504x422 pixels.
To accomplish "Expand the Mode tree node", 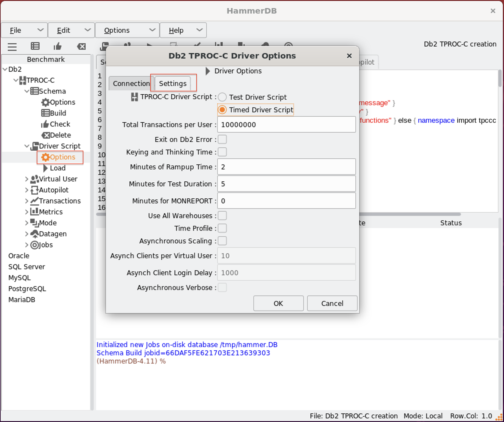I will point(27,223).
